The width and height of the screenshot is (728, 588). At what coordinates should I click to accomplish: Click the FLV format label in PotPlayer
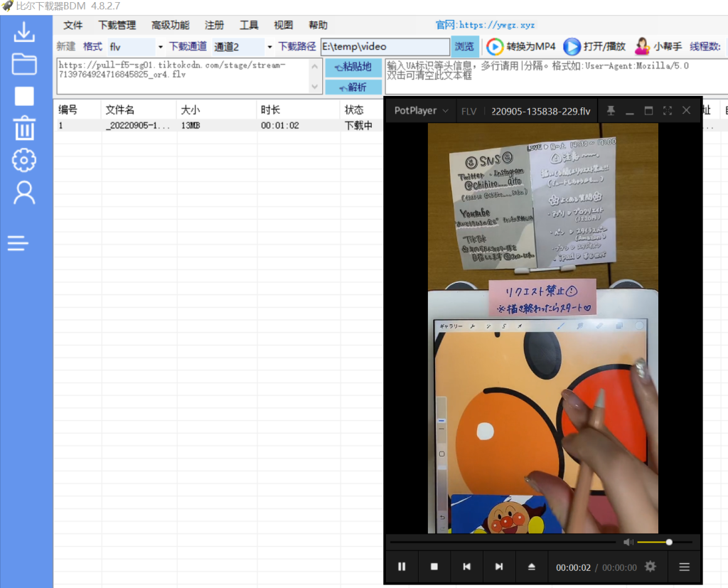click(x=469, y=111)
